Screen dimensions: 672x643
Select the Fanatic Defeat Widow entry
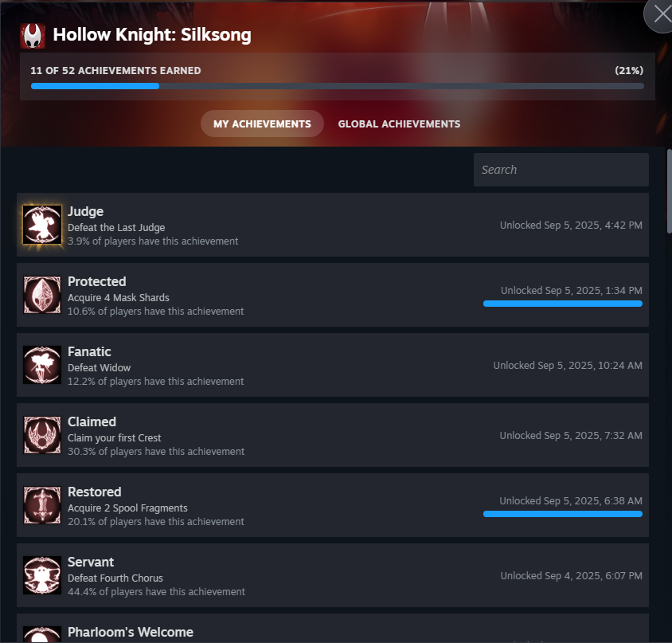pyautogui.click(x=333, y=365)
